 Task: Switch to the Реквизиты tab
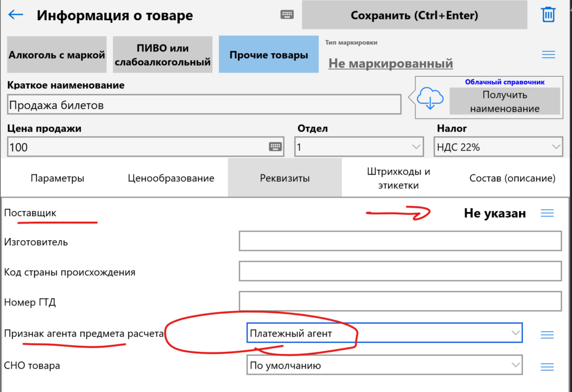[x=284, y=178]
